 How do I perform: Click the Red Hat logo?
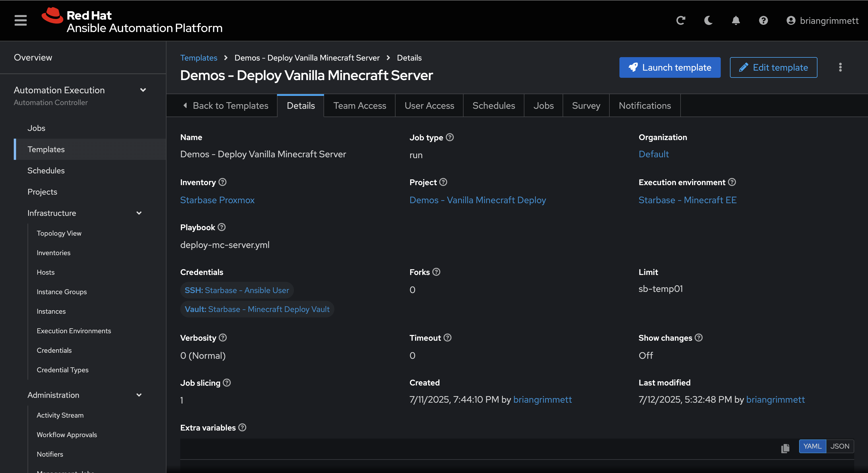(x=132, y=21)
